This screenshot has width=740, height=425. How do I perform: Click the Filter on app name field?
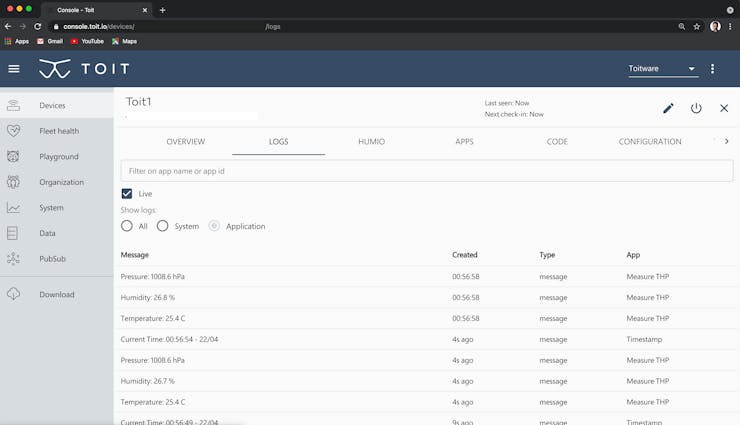427,171
